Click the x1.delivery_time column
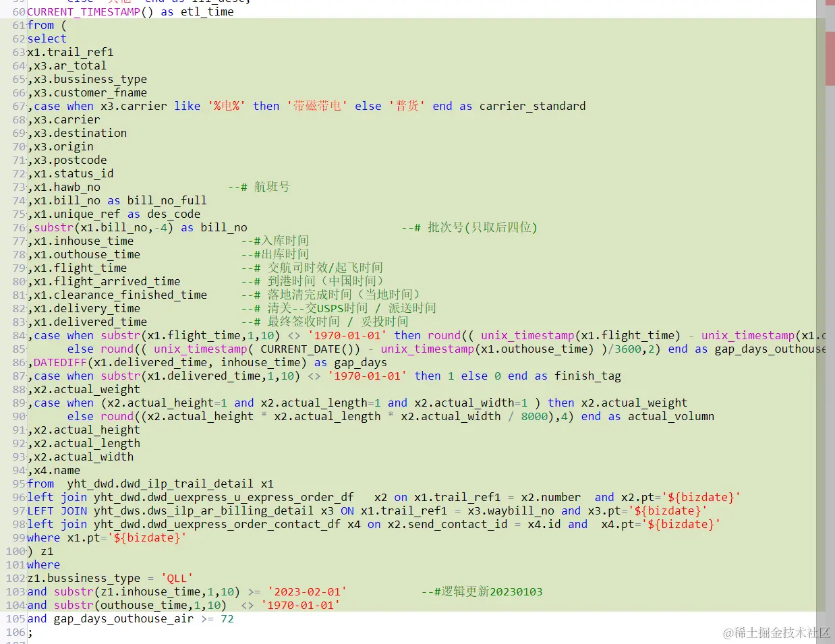835x644 pixels. point(87,308)
